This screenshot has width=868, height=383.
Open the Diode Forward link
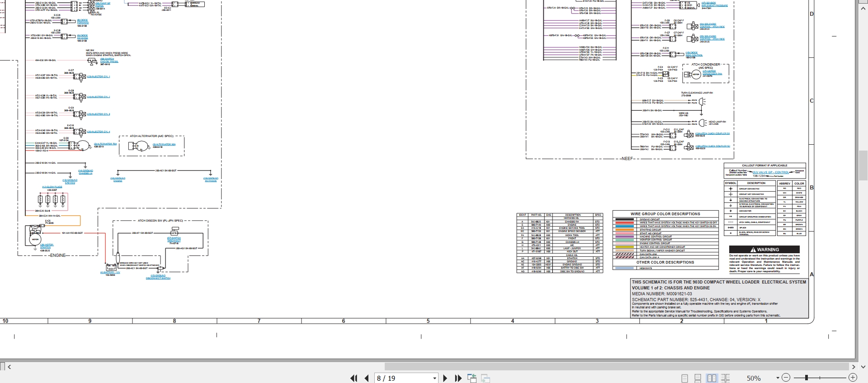click(x=83, y=21)
